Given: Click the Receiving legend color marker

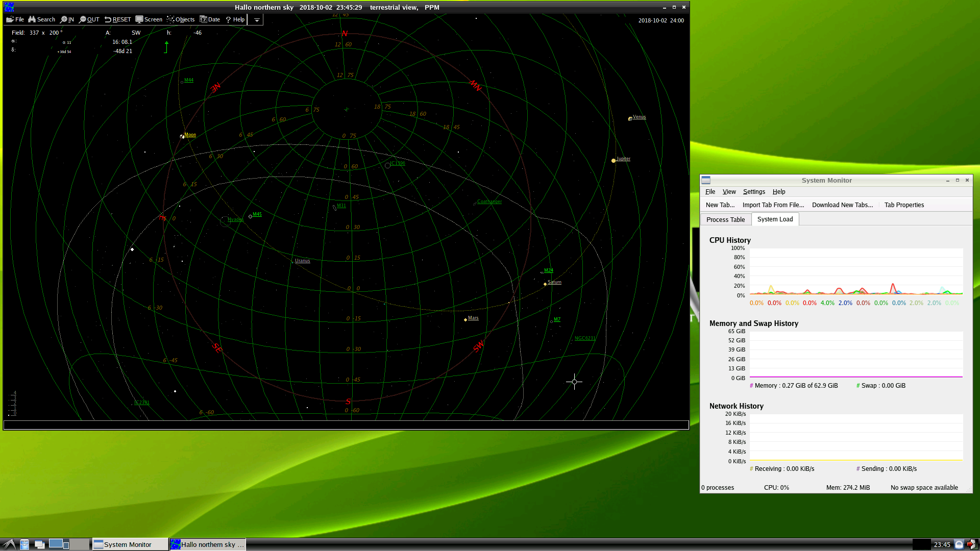Looking at the screenshot, I should (x=751, y=469).
